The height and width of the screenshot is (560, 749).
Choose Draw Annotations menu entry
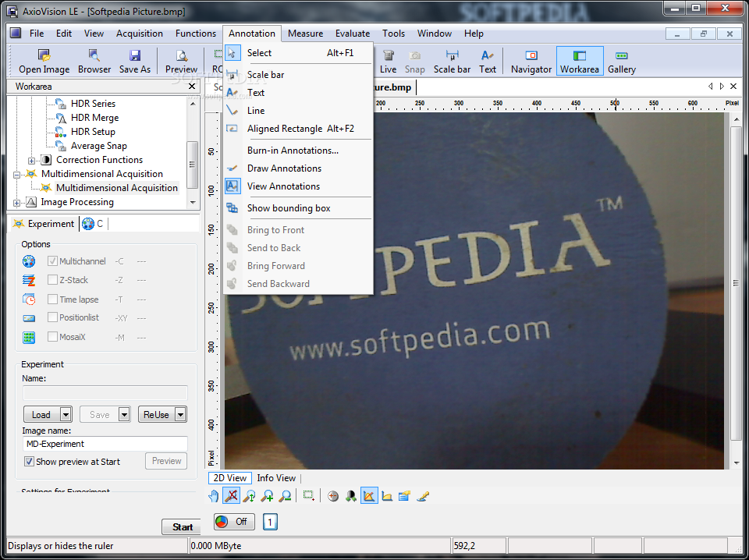coord(299,168)
